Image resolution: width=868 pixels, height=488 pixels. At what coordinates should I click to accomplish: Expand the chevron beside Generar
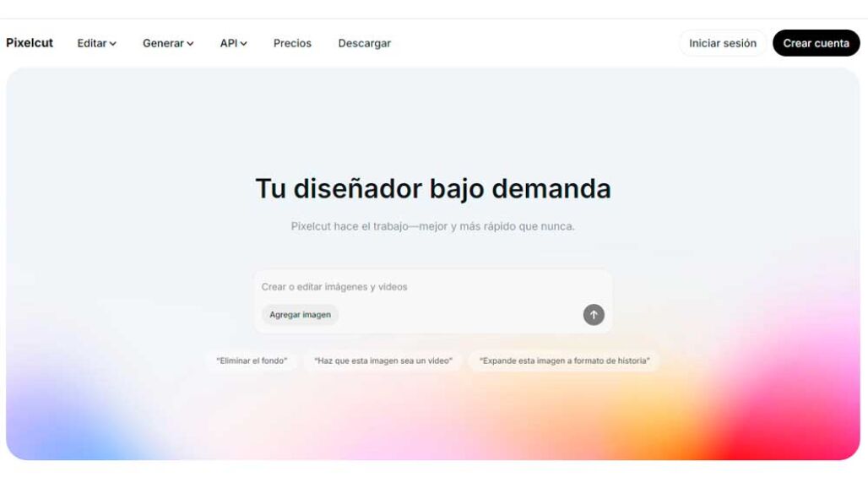[x=191, y=44]
